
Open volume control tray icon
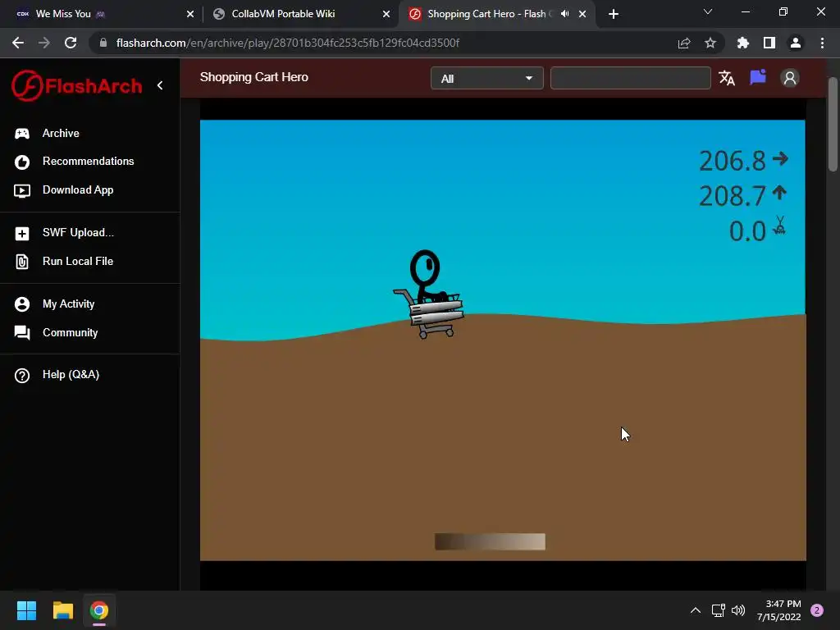click(738, 610)
